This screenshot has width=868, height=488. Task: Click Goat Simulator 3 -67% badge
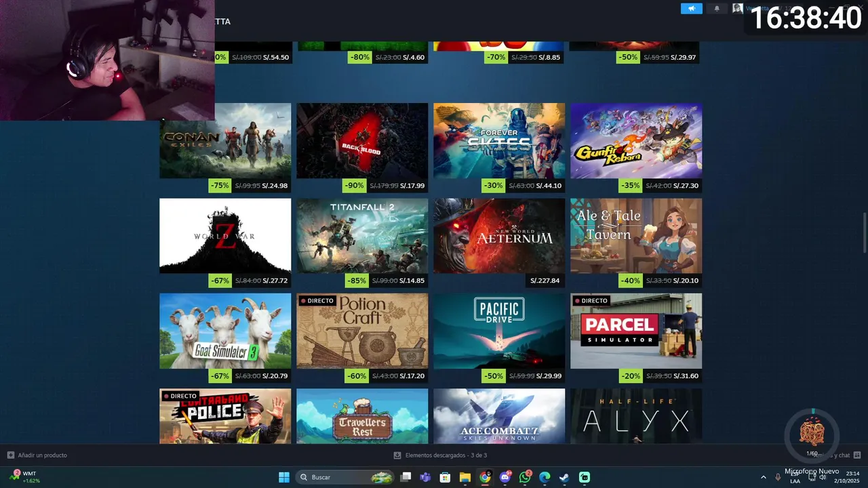point(220,375)
